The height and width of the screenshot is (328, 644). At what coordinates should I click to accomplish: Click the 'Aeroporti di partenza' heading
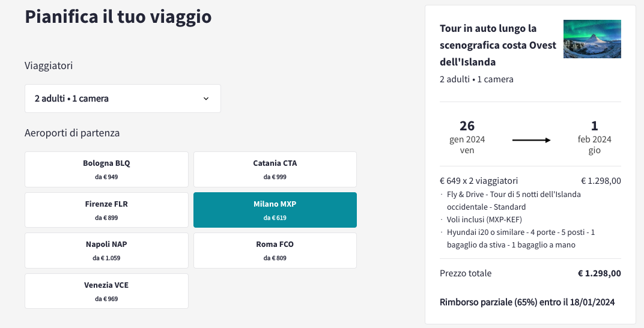(x=72, y=133)
